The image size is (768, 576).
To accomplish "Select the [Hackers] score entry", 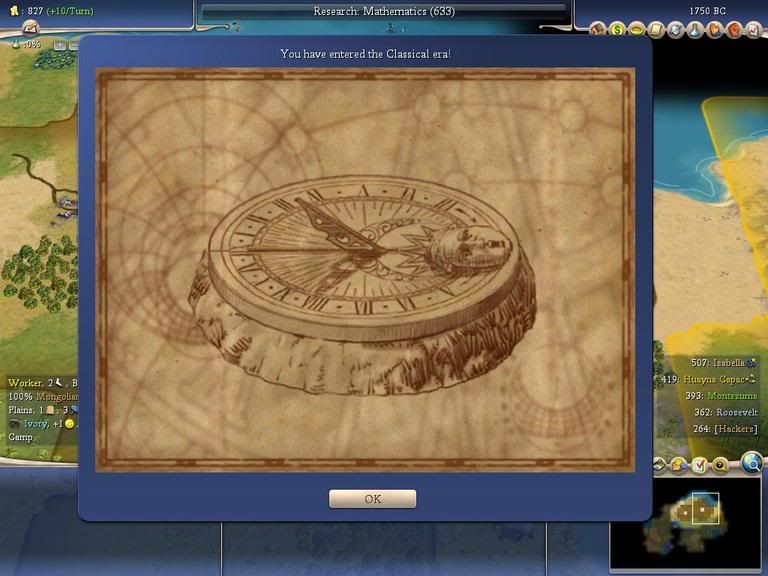I will coord(725,429).
